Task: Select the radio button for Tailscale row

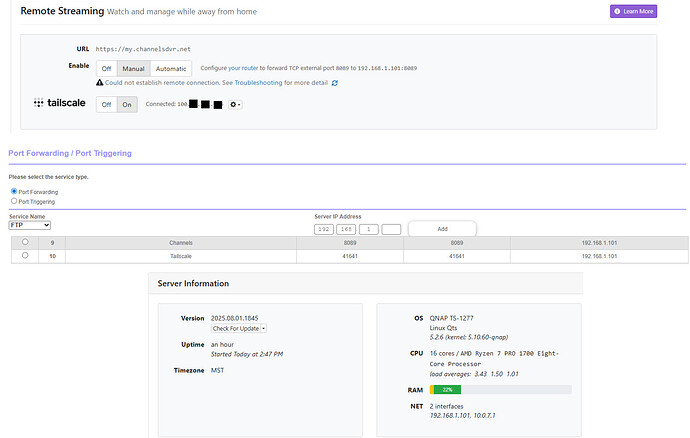Action: coord(25,255)
